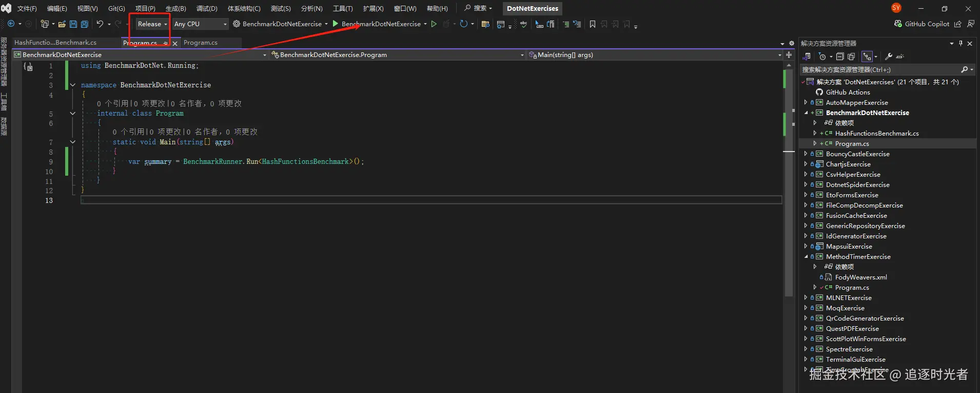Open the 文件(F) menu
This screenshot has width=980, height=393.
(27, 8)
